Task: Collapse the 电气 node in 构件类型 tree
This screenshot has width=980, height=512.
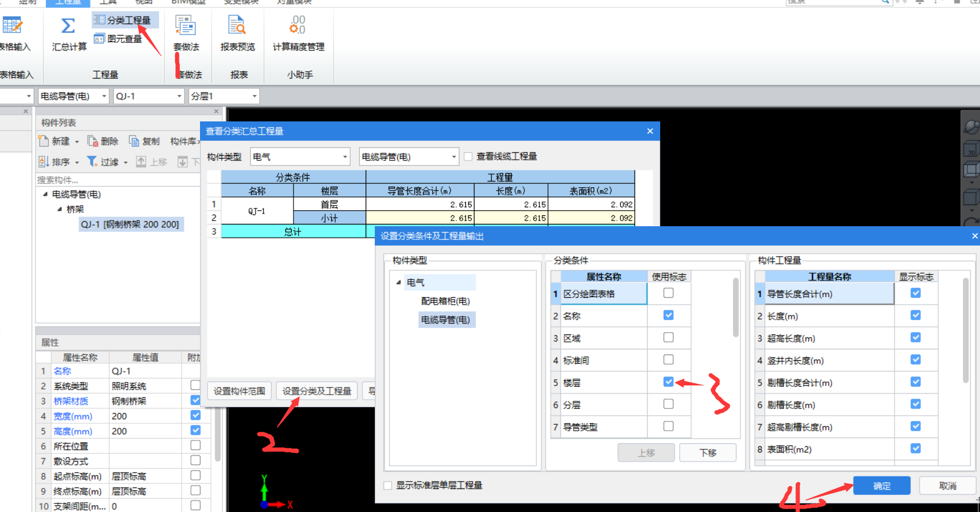Action: click(398, 282)
